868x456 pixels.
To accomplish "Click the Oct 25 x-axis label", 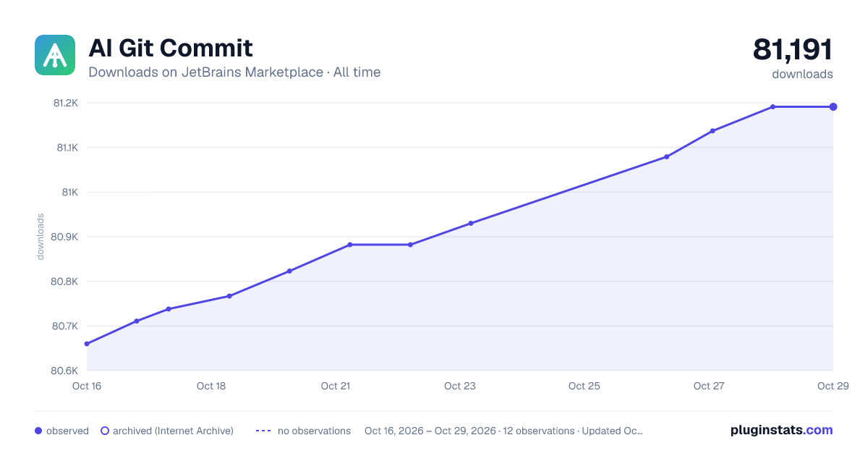I will click(584, 386).
